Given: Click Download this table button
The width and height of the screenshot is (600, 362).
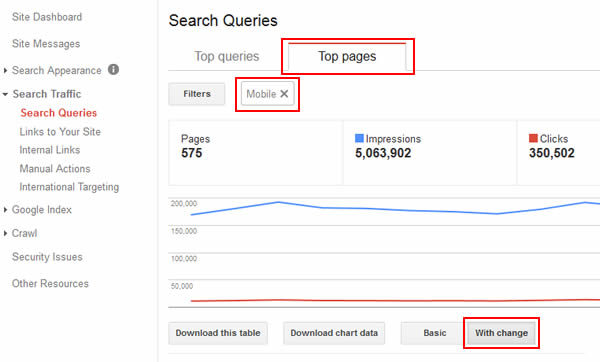Looking at the screenshot, I should point(218,333).
